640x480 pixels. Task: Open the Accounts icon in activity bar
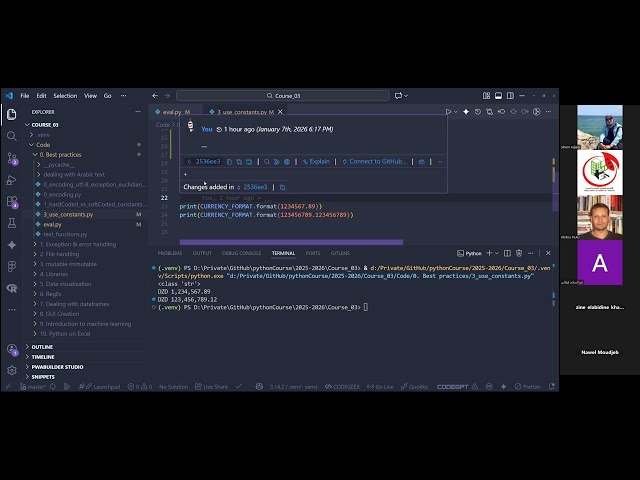[11, 349]
